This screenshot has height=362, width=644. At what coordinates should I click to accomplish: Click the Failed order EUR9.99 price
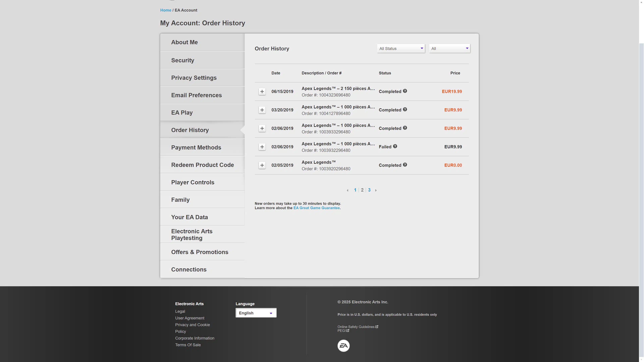453,147
